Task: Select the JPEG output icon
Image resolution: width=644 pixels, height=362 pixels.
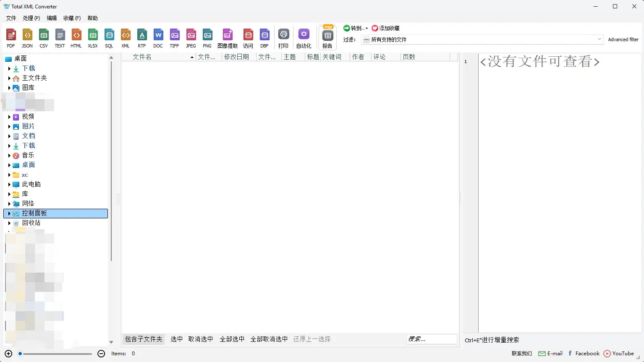Action: pos(191,38)
